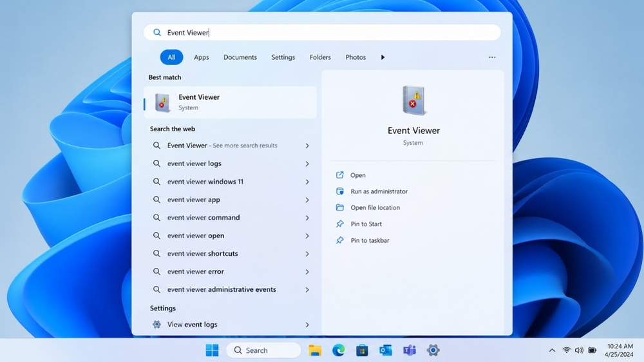
Task: Expand chevron for event viewer shortcuts
Action: (307, 254)
